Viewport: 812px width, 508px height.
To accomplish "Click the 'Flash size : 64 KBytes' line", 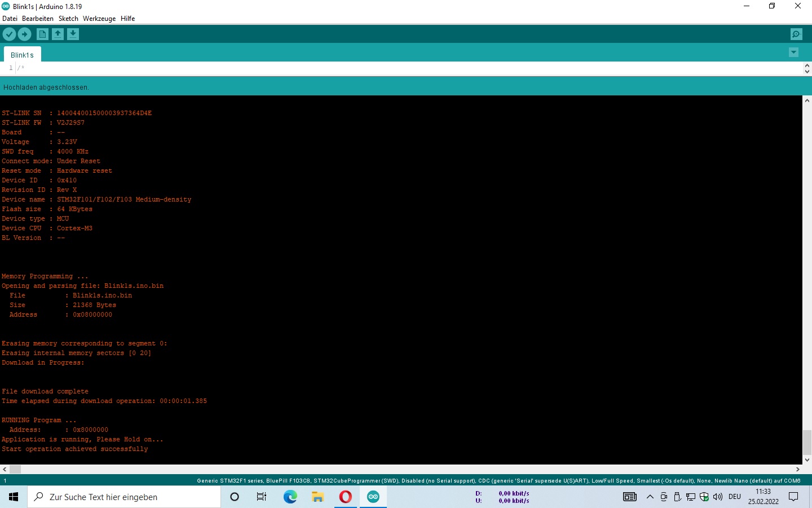I will (x=47, y=209).
